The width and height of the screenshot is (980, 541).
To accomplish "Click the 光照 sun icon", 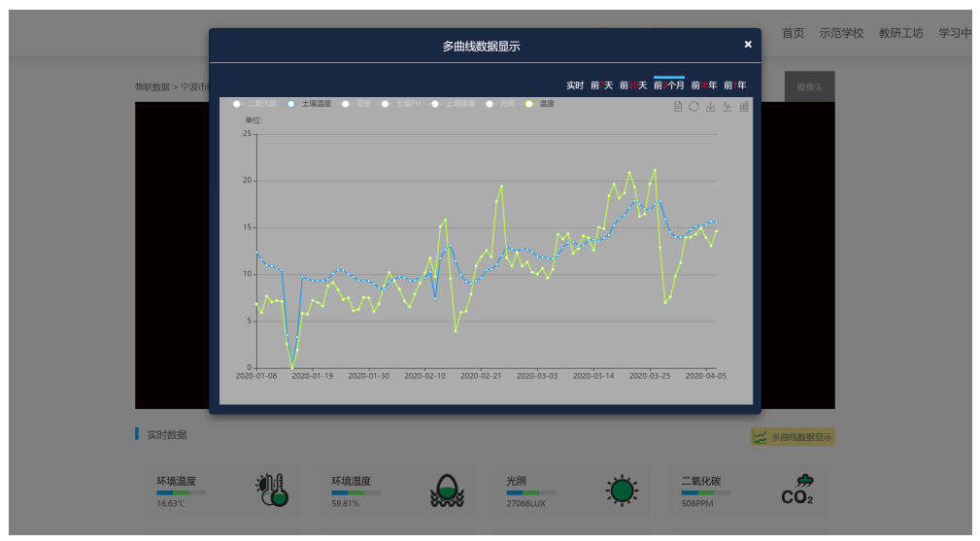I will click(622, 490).
